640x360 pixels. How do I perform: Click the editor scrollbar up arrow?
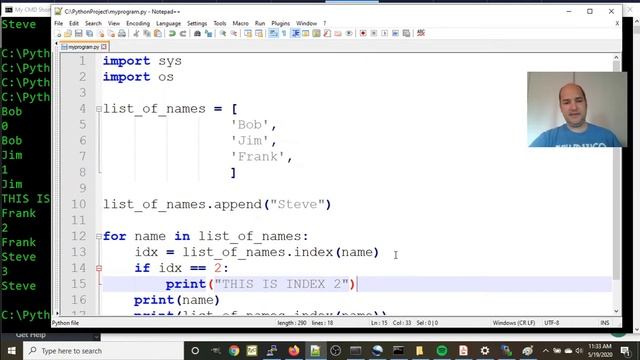(616, 58)
